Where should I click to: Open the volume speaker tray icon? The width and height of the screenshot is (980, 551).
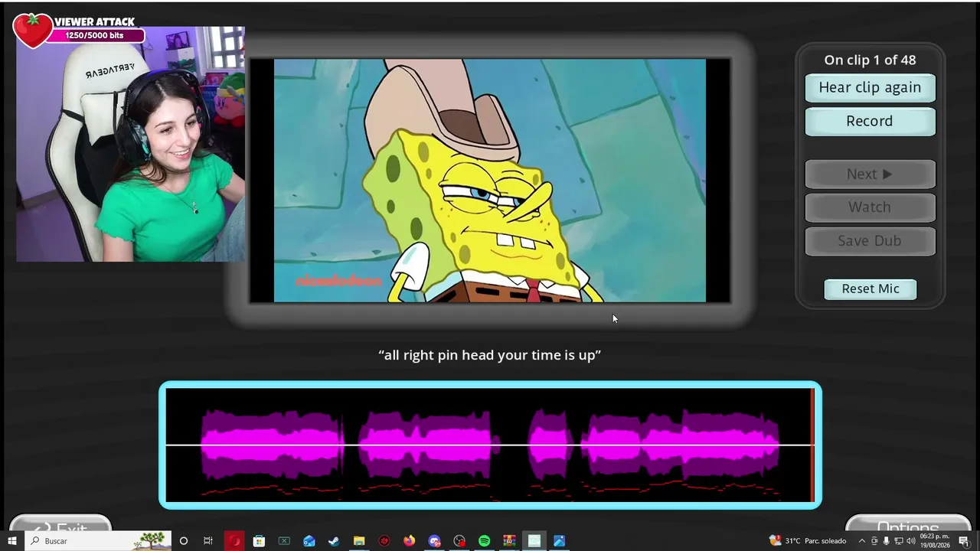pos(911,541)
